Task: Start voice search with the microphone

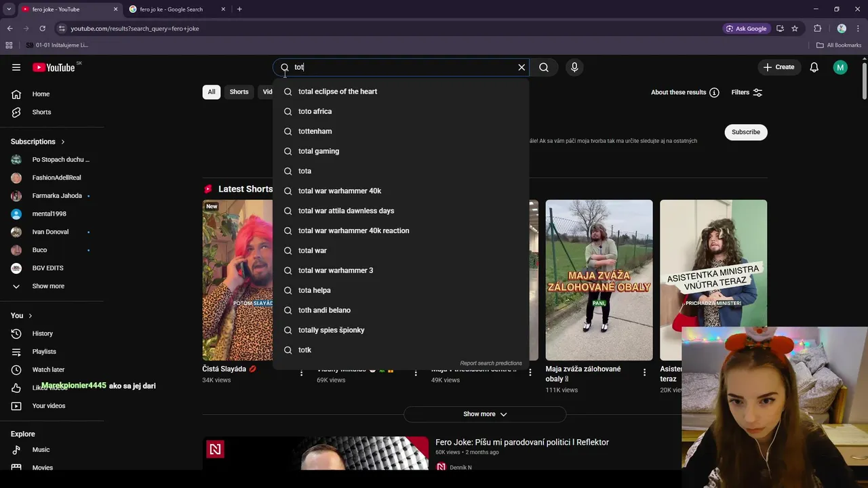Action: [x=574, y=67]
